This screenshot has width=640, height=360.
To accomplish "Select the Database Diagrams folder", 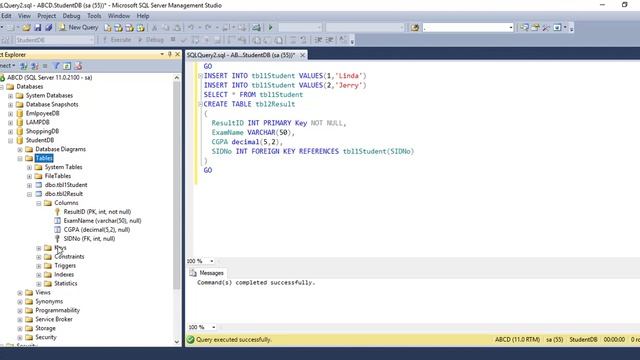I will [60, 149].
